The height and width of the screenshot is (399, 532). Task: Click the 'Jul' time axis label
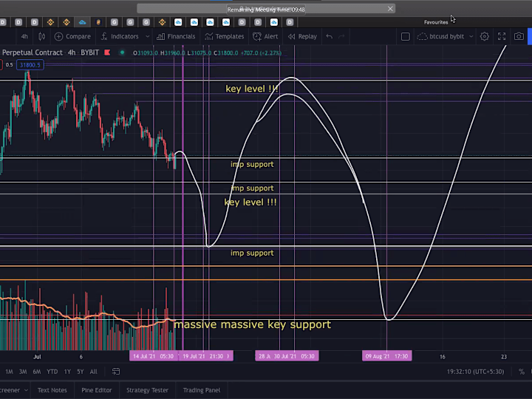[x=37, y=357]
